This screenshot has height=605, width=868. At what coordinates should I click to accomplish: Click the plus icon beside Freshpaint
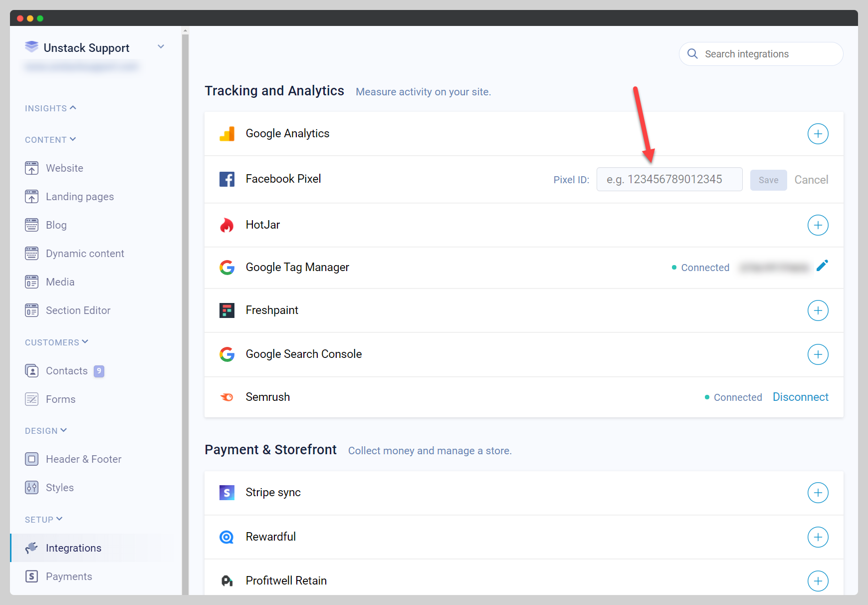point(818,310)
